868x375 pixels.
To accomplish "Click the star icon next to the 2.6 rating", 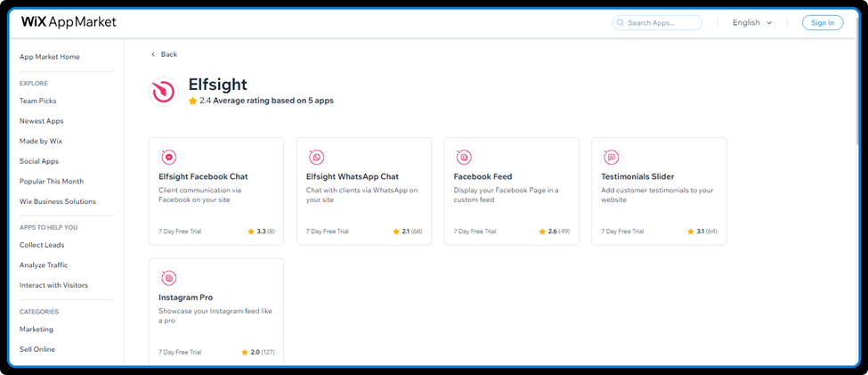I will 542,232.
